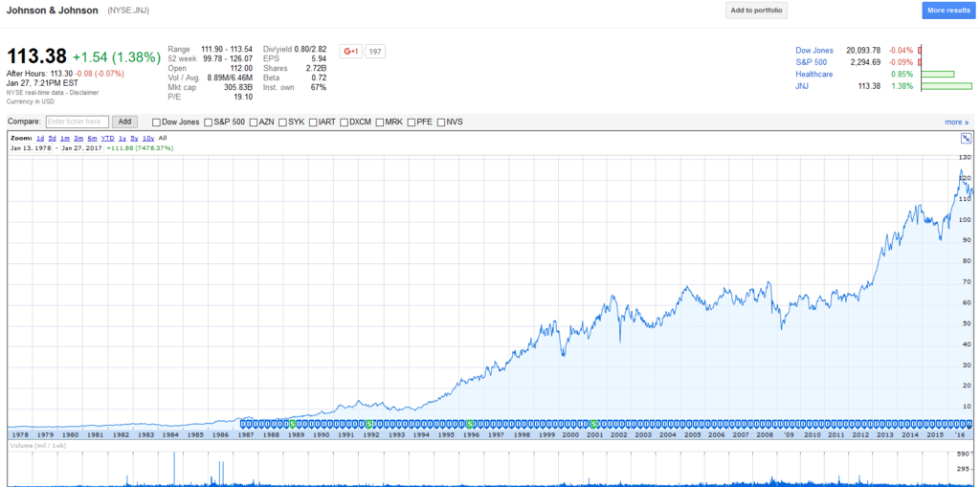Toggle the PFE comparison checkbox

(x=412, y=122)
